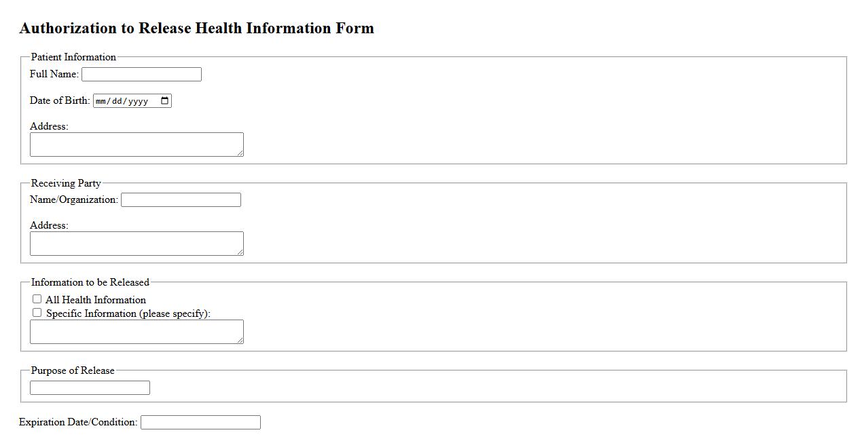Click the Specific Information textarea resize handle
This screenshot has height=441, width=868.
tap(240, 341)
